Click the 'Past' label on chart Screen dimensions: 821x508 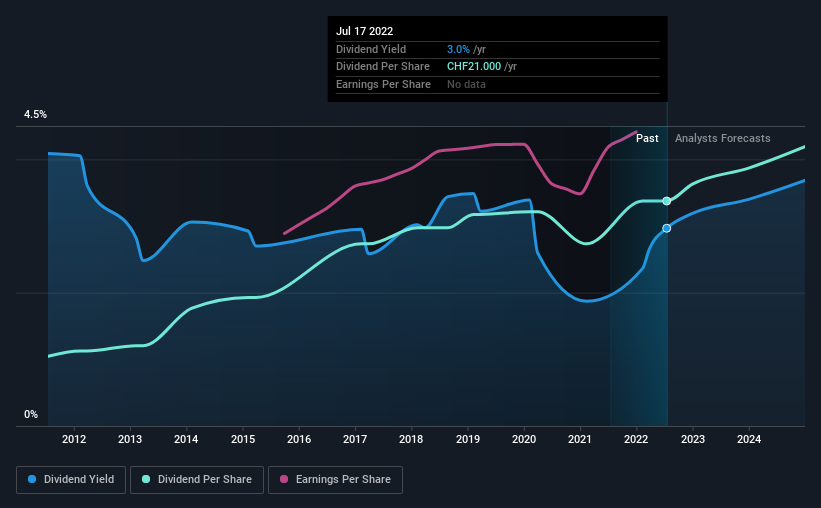coord(647,138)
